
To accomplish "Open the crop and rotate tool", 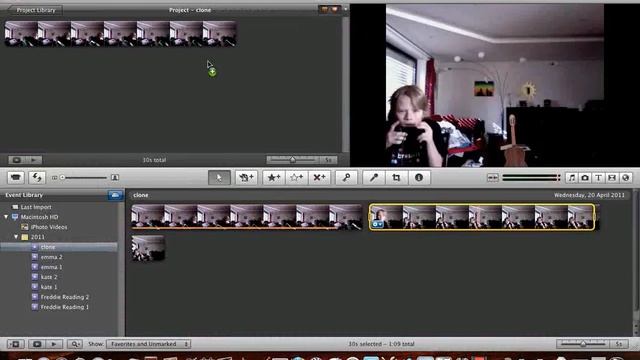I will (x=396, y=178).
